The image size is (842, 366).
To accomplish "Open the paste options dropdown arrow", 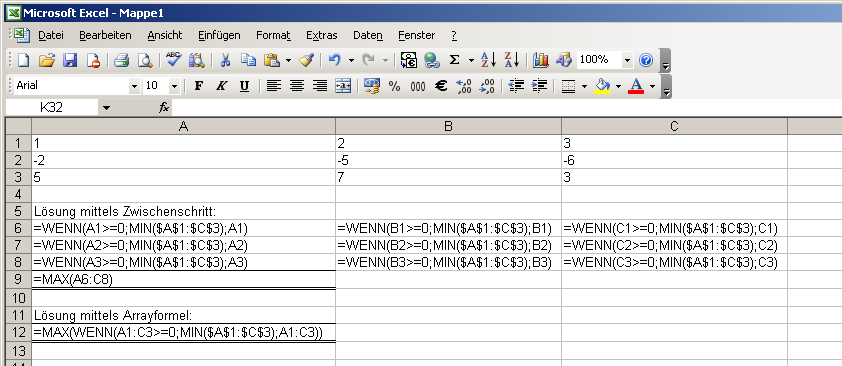I will coord(288,61).
